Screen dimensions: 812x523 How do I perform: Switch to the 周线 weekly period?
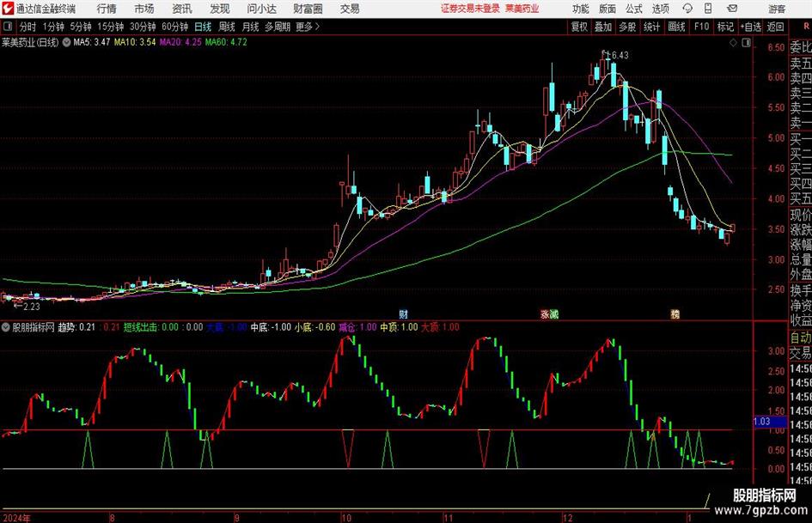pyautogui.click(x=227, y=27)
